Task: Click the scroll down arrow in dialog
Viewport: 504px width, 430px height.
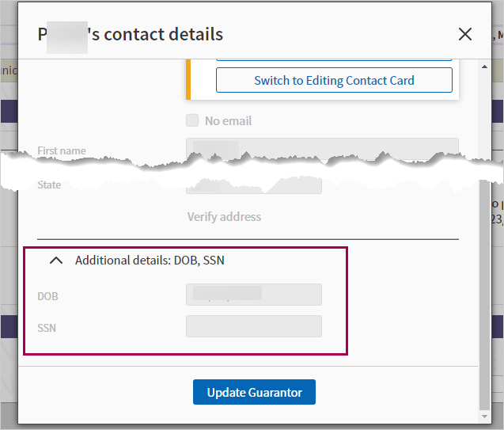Action: (x=485, y=415)
